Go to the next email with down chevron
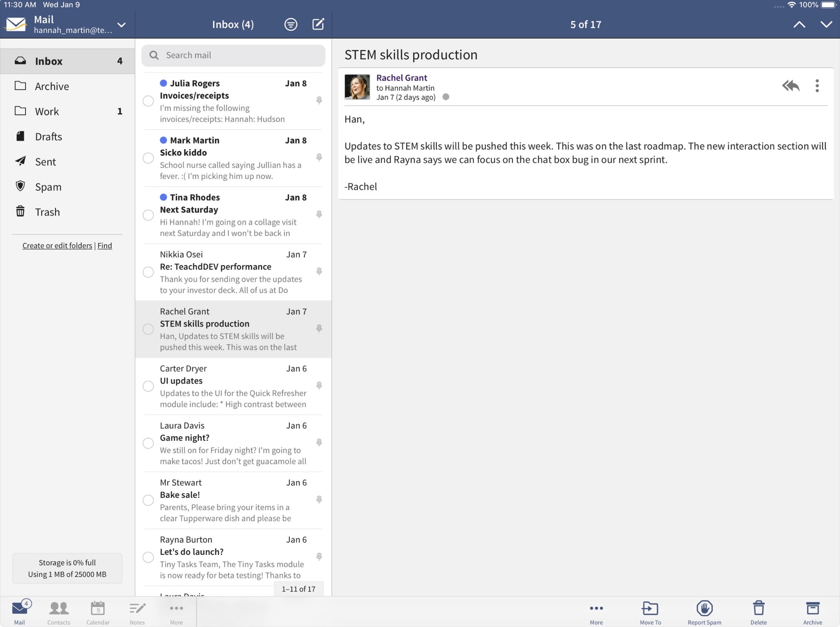 (x=826, y=24)
